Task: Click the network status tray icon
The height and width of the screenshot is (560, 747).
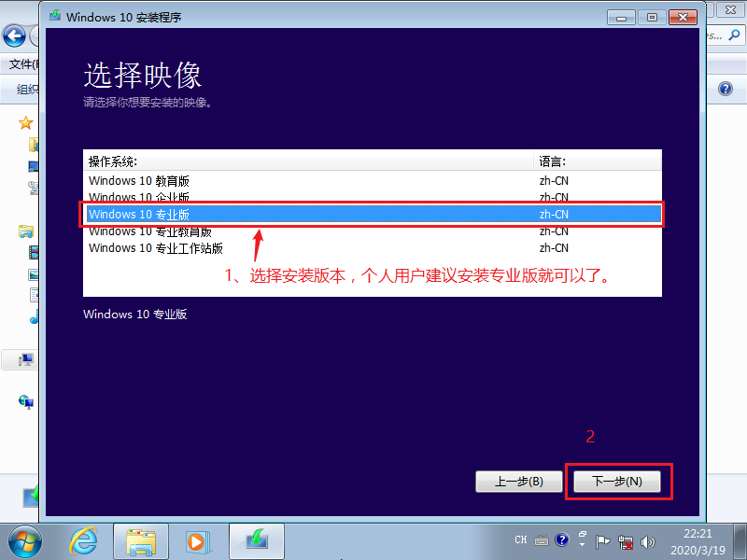Action: pos(626,540)
